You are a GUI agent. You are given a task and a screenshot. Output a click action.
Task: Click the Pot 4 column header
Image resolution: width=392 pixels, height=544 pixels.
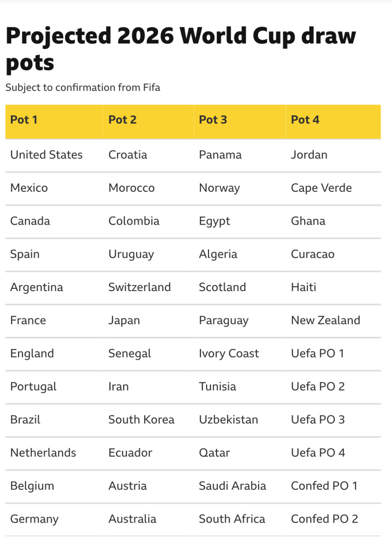pos(305,120)
